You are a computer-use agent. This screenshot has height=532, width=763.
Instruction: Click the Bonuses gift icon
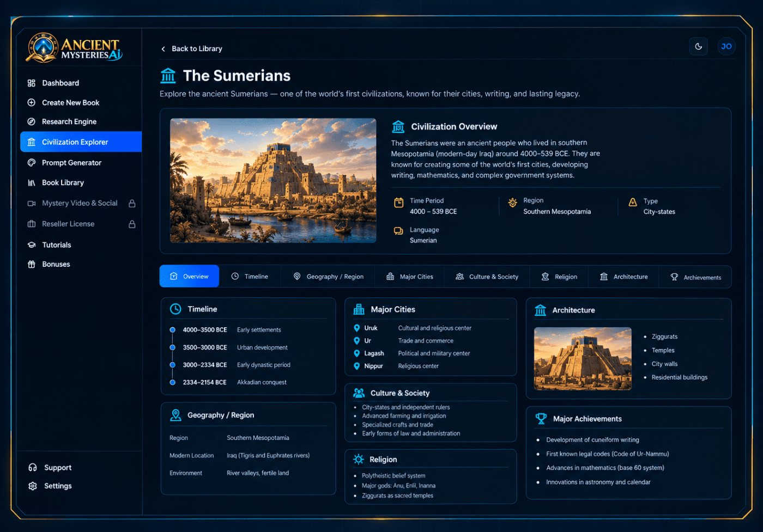[32, 265]
